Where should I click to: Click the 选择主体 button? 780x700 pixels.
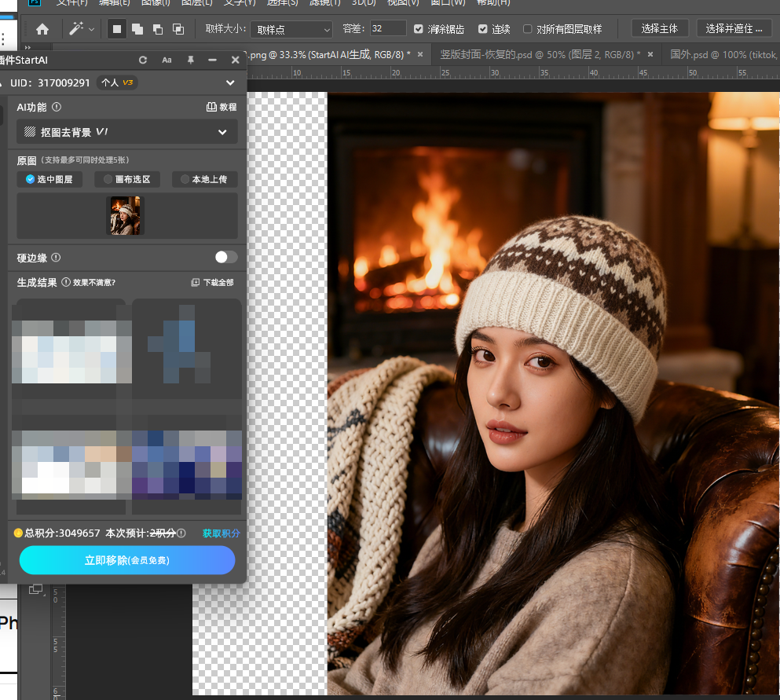point(660,28)
